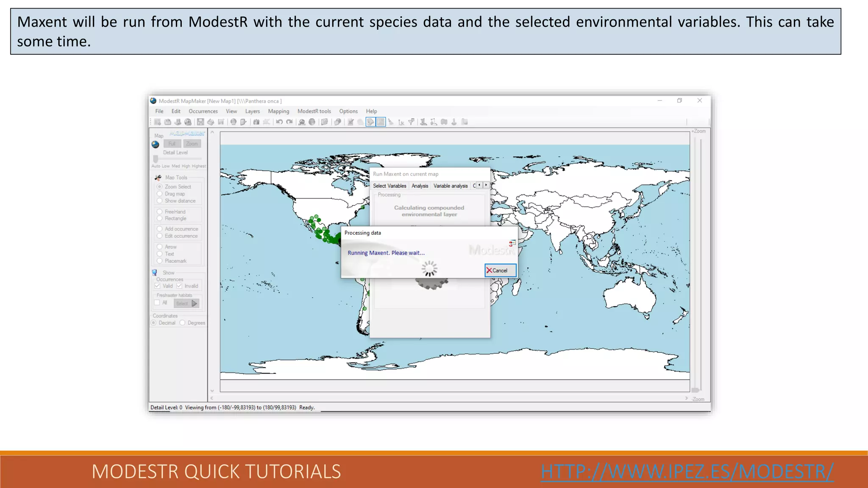Image resolution: width=868 pixels, height=488 pixels.
Task: Click the Zoom button in the Map panel
Action: tap(192, 144)
